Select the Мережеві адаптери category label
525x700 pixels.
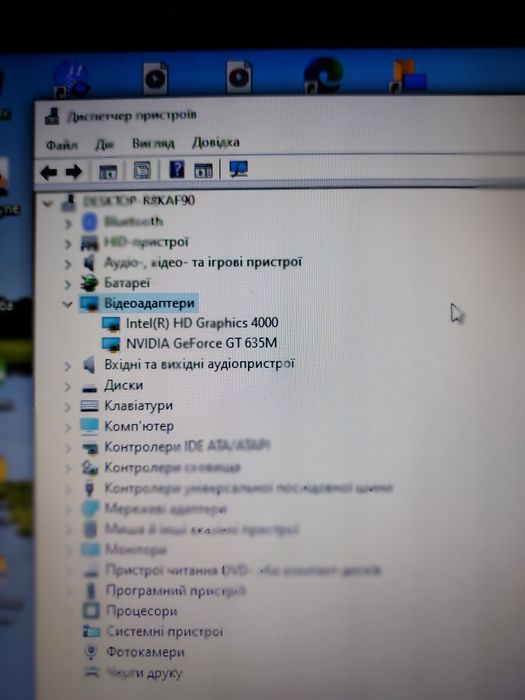click(166, 508)
